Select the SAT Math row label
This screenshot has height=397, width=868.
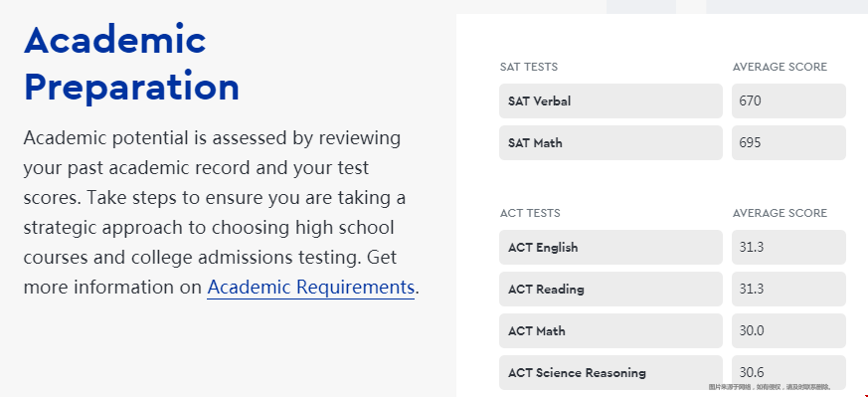610,143
